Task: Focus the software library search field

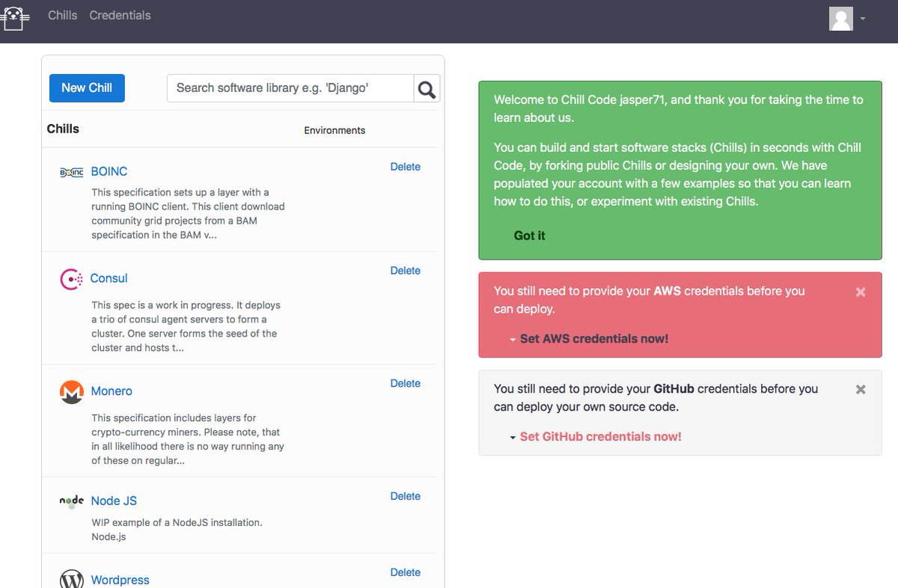Action: (290, 88)
